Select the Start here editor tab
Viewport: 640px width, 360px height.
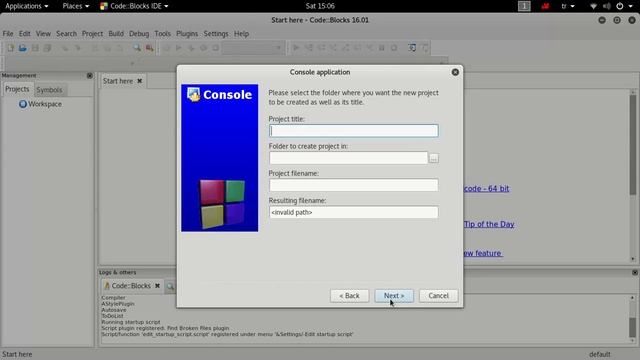118,81
